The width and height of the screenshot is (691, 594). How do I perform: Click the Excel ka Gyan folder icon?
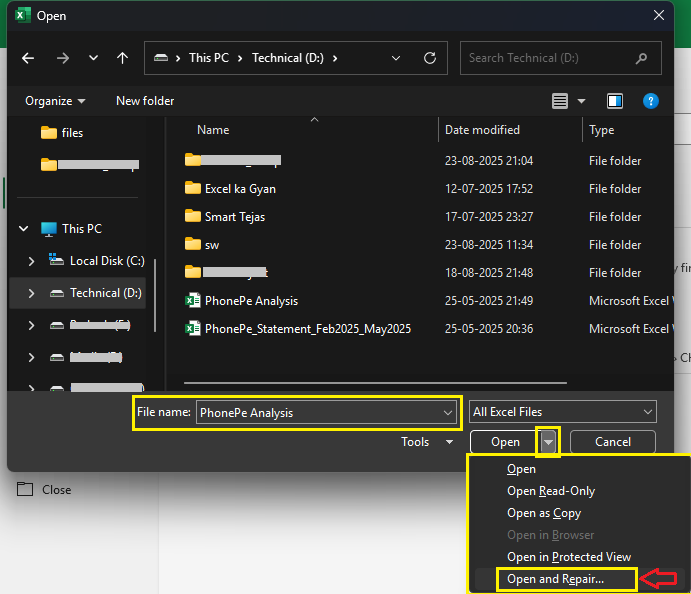(193, 188)
